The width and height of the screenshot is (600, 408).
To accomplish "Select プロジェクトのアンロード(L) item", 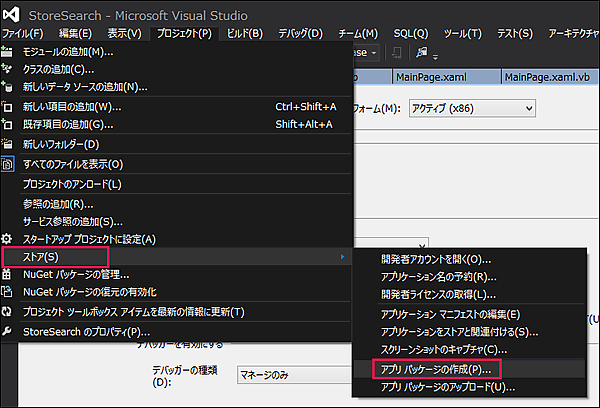I will [x=176, y=184].
